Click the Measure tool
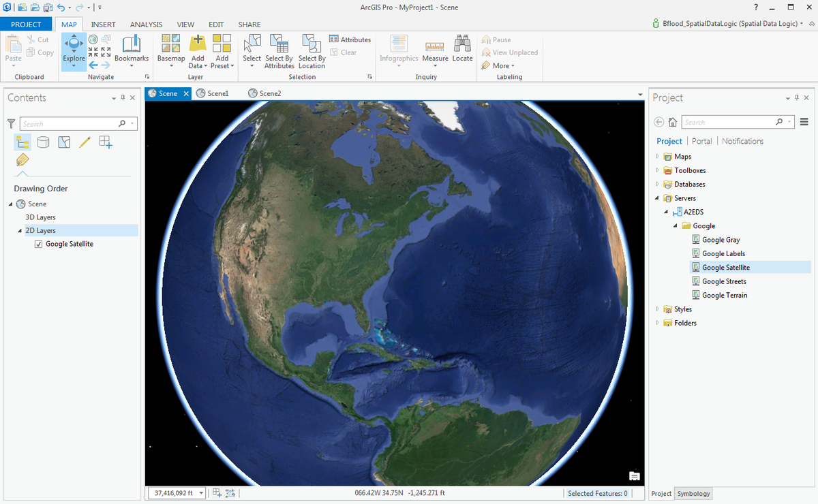Image resolution: width=818 pixels, height=504 pixels. click(435, 51)
